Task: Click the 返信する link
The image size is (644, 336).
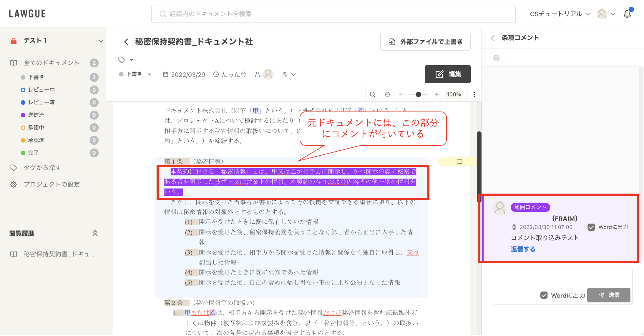Action: 523,249
